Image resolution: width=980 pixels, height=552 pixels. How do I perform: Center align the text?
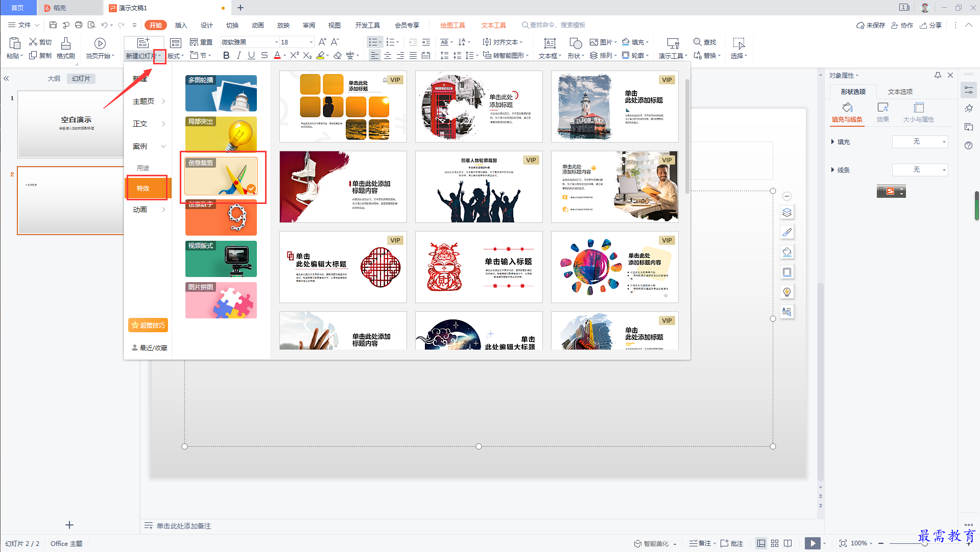tap(388, 55)
